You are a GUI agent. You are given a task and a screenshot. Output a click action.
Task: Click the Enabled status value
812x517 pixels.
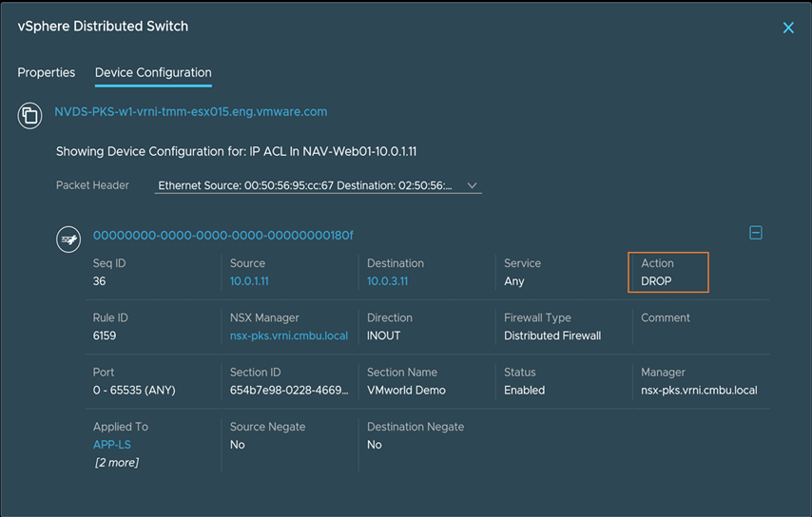(x=524, y=391)
